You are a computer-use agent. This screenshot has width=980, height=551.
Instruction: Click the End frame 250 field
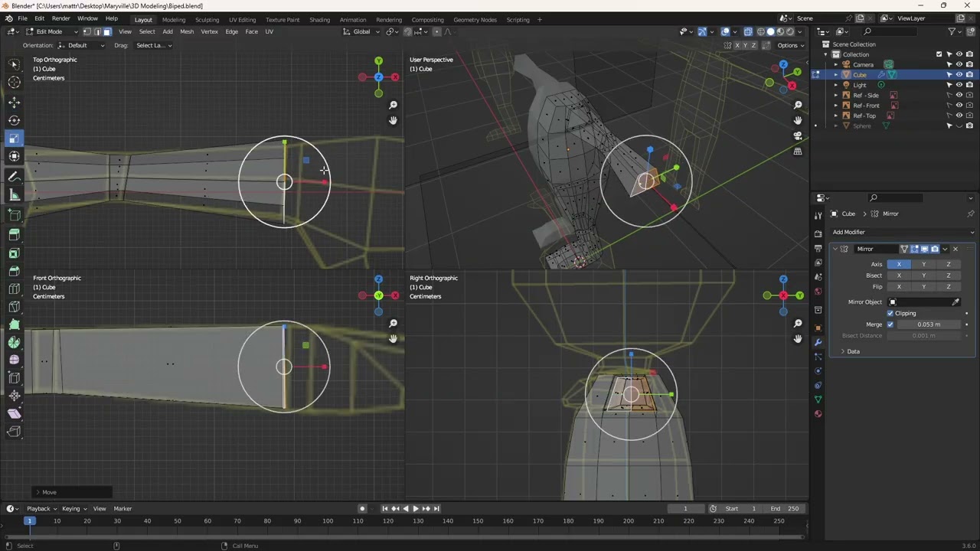(x=785, y=509)
